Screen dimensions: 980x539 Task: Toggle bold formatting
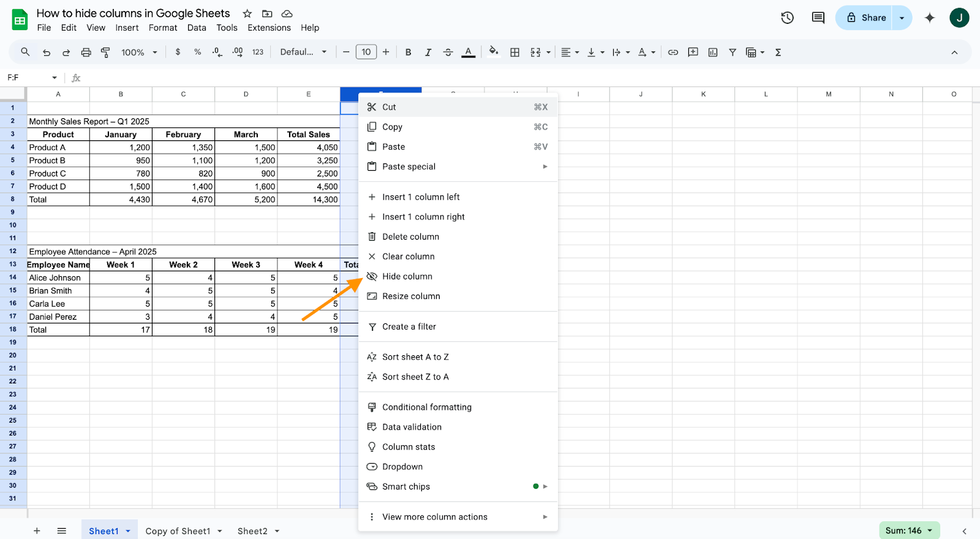tap(408, 53)
